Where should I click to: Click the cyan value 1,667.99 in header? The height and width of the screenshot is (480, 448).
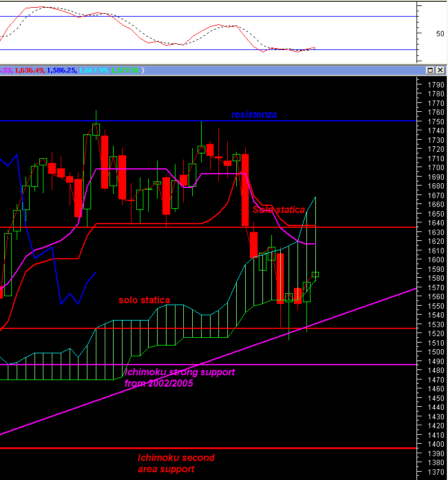[93, 70]
